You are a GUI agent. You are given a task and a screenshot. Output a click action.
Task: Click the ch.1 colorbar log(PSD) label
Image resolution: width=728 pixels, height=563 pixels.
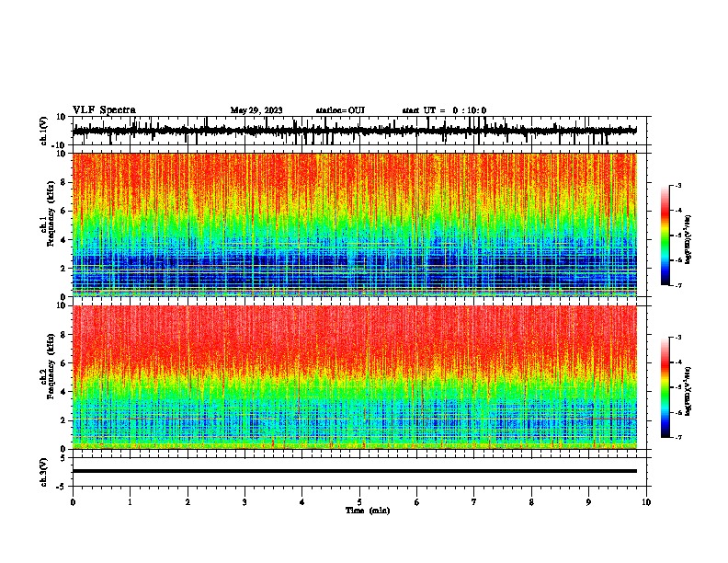point(688,239)
